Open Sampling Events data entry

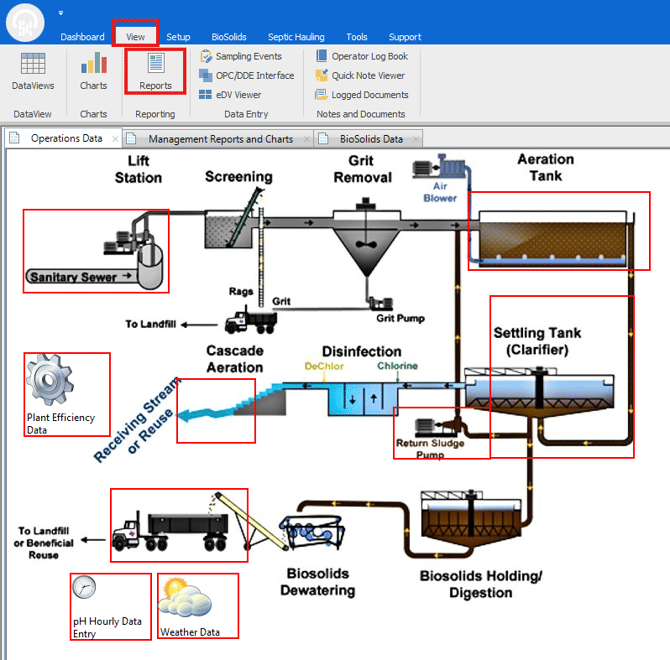(x=248, y=57)
